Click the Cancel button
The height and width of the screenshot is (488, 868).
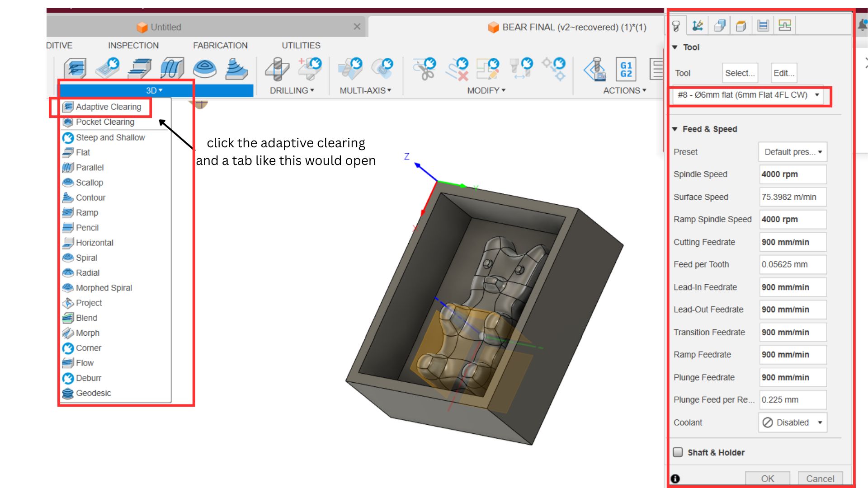820,479
